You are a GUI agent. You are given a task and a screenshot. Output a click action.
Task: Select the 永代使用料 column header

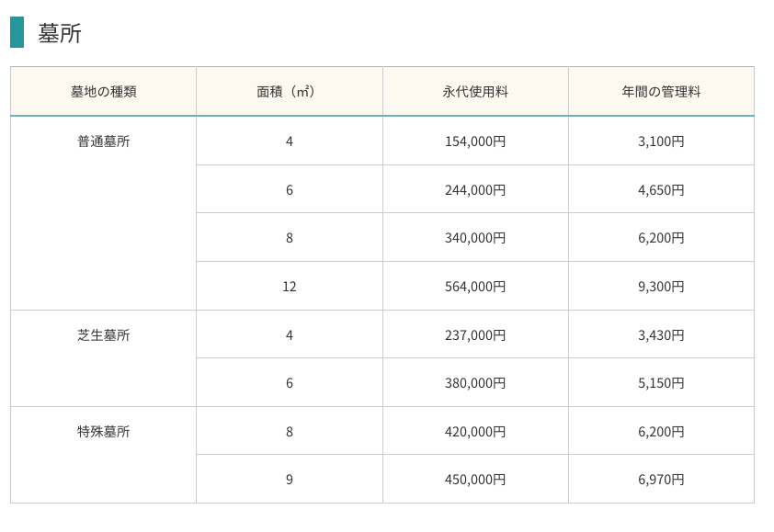(475, 91)
